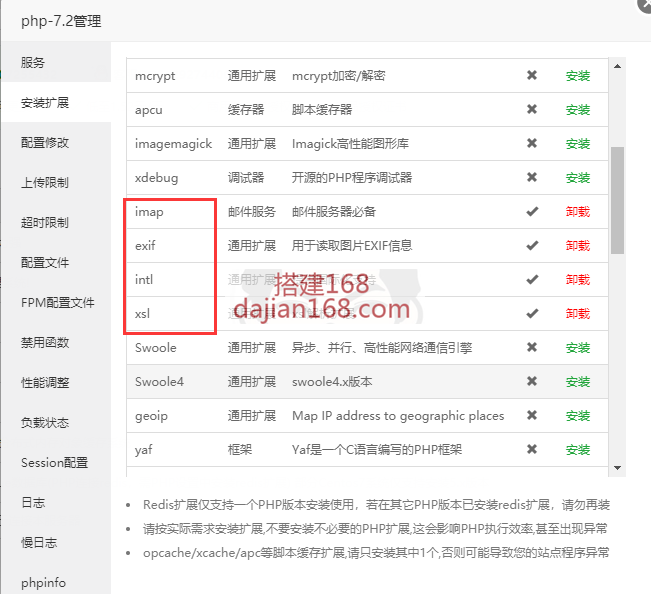Click the X status icon for Swoole4

click(x=532, y=382)
